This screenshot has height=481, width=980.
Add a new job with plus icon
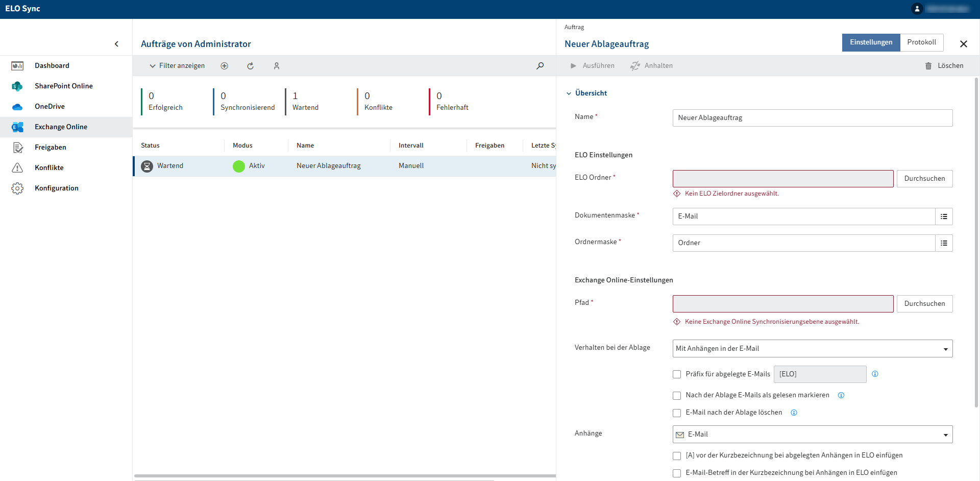(224, 66)
